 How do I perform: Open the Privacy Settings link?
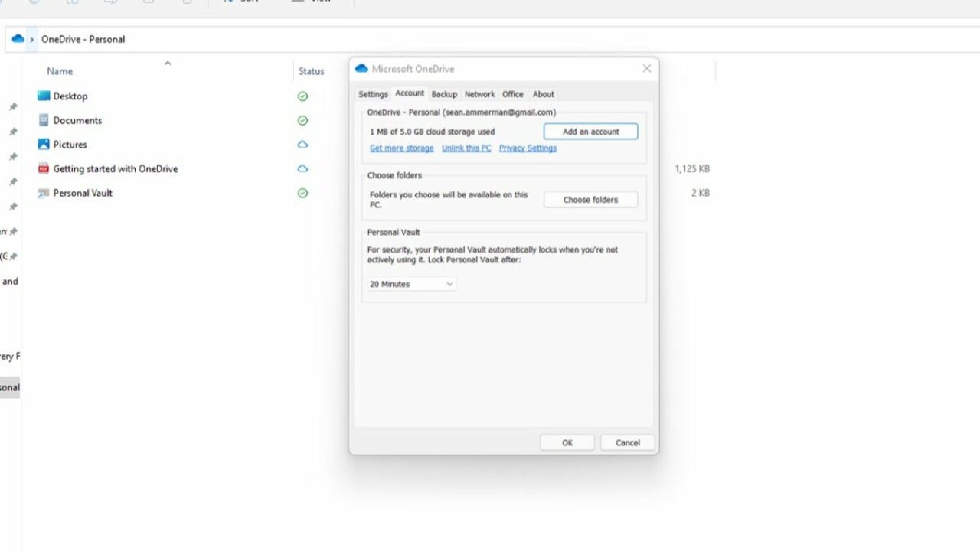[528, 148]
